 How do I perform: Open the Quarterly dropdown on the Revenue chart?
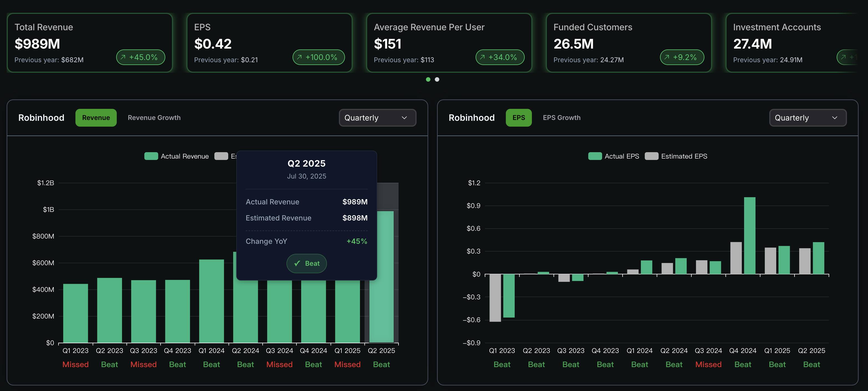coord(377,118)
